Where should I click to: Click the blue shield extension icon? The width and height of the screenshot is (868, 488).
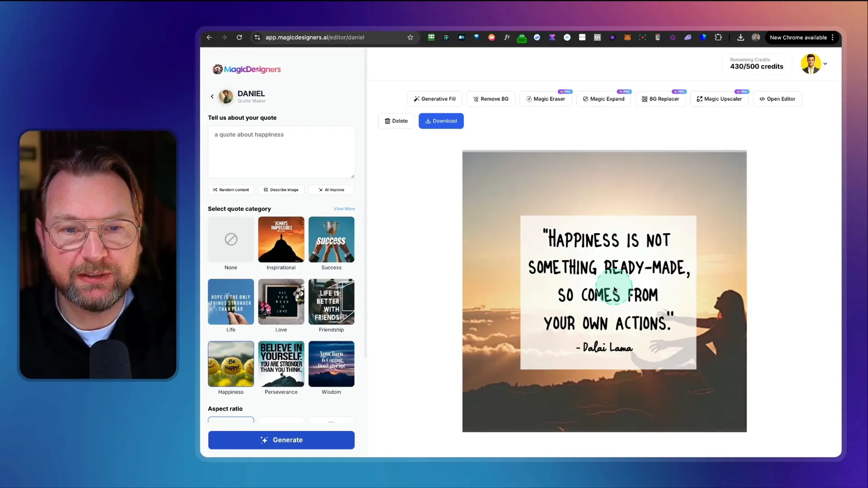(703, 37)
